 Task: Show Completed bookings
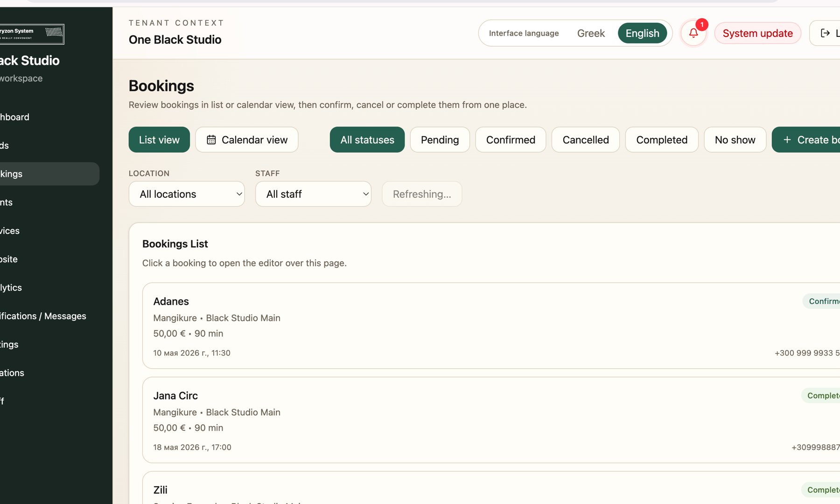click(x=662, y=140)
